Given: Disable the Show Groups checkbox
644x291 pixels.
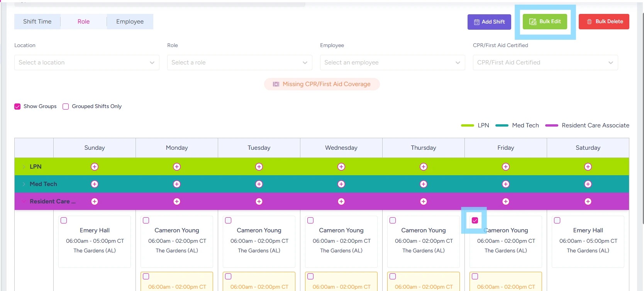Looking at the screenshot, I should click(x=17, y=107).
